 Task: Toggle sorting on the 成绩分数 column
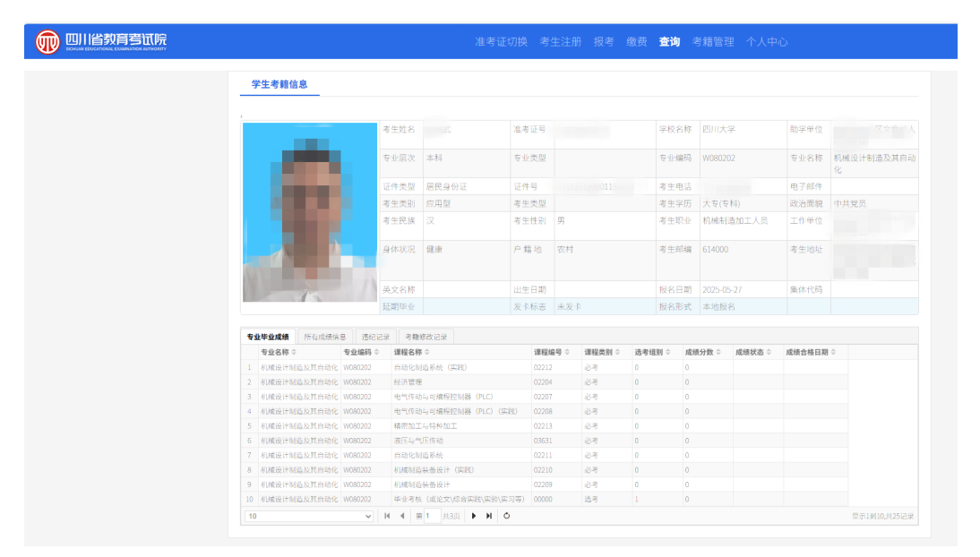[x=718, y=353]
